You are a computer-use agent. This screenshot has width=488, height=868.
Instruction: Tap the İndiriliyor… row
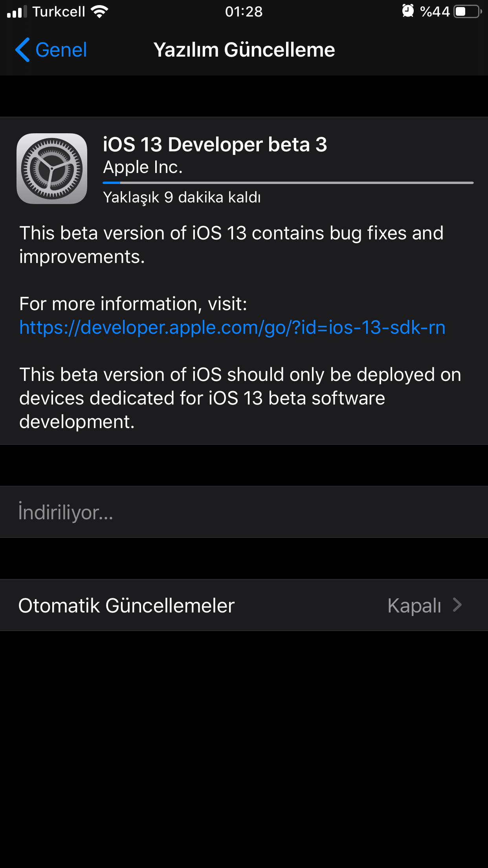(244, 512)
